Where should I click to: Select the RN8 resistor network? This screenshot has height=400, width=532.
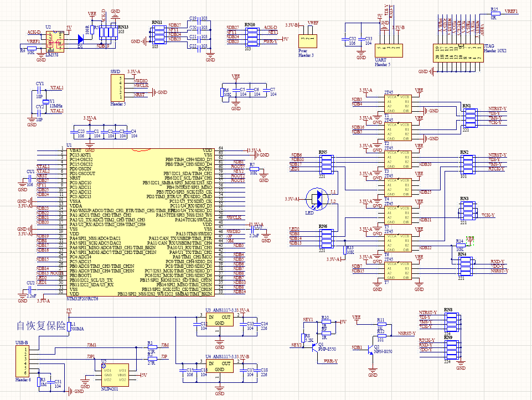tap(451, 322)
